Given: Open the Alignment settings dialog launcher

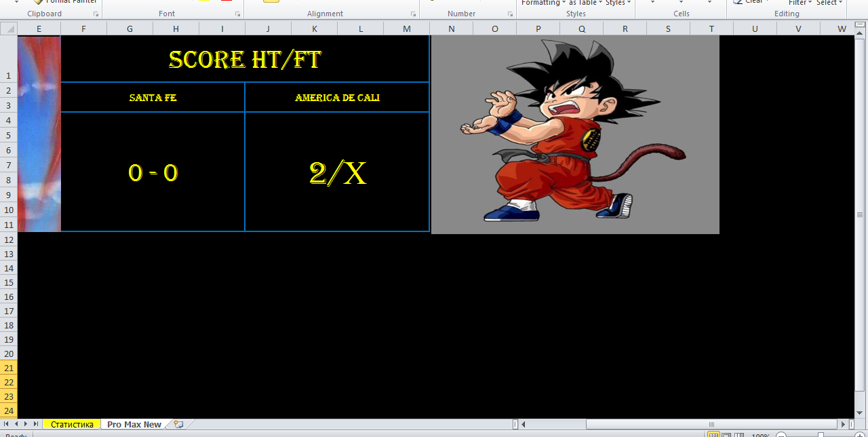Looking at the screenshot, I should 413,14.
